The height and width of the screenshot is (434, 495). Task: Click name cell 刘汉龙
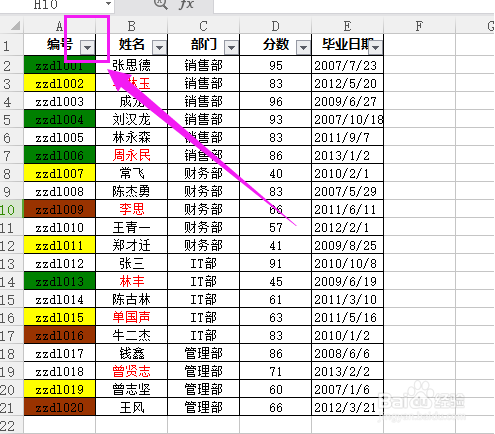coord(132,120)
